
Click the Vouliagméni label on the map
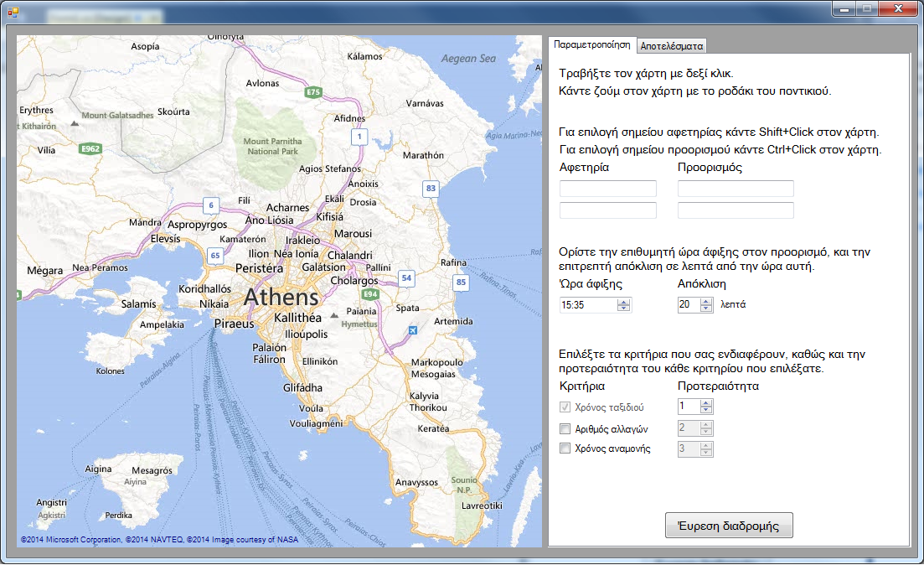tap(316, 423)
